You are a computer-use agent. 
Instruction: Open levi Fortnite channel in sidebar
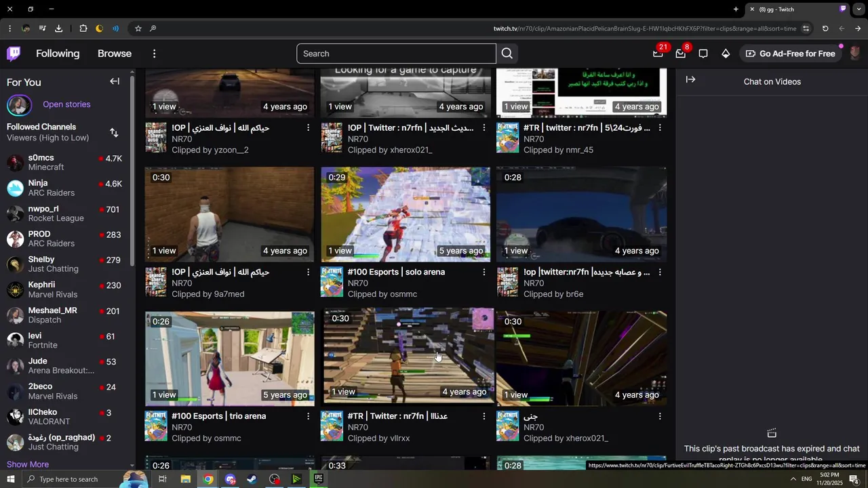64,340
